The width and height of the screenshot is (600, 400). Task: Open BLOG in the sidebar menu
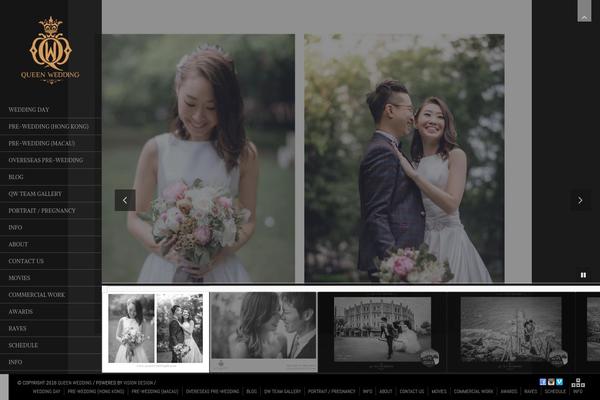(16, 177)
